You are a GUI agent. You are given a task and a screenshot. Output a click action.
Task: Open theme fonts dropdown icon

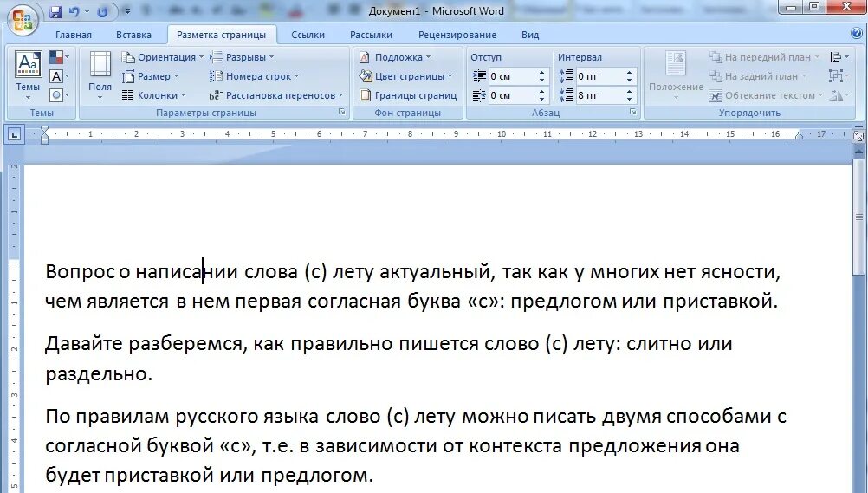tap(59, 76)
